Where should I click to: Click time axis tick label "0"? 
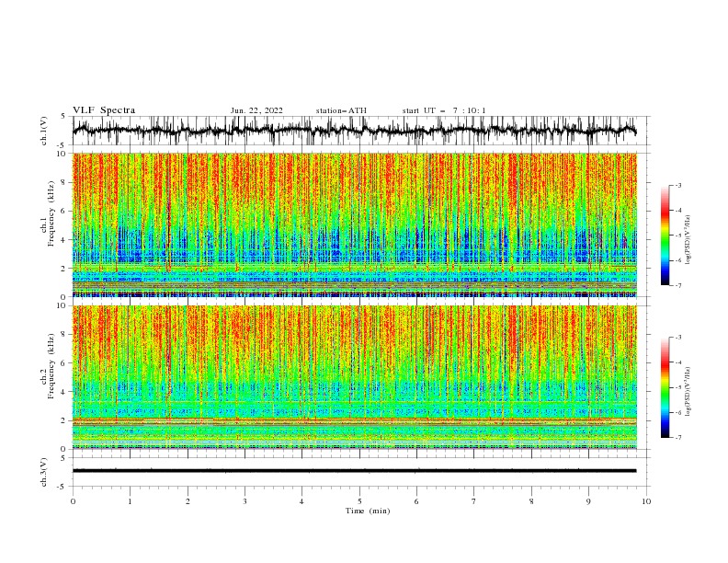click(x=73, y=501)
